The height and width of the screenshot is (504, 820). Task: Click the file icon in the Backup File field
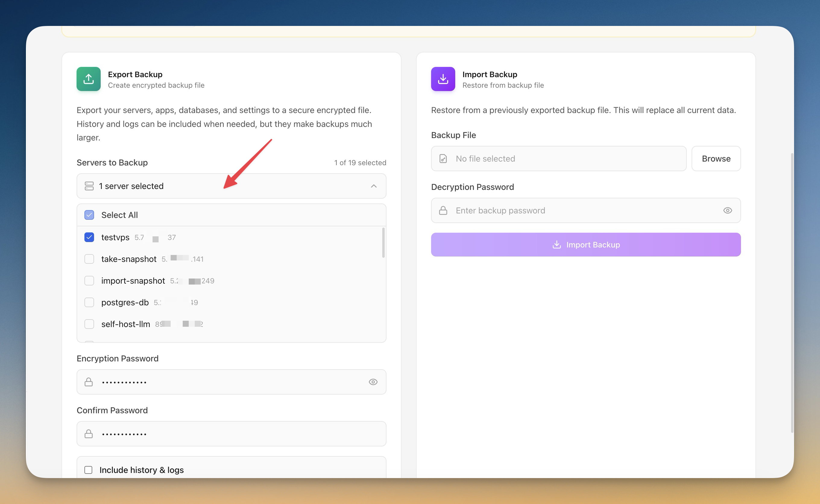point(443,159)
